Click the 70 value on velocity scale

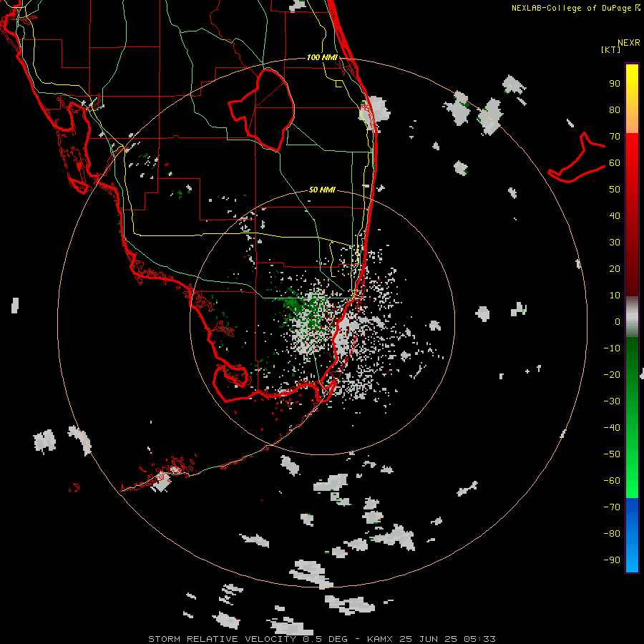[615, 137]
